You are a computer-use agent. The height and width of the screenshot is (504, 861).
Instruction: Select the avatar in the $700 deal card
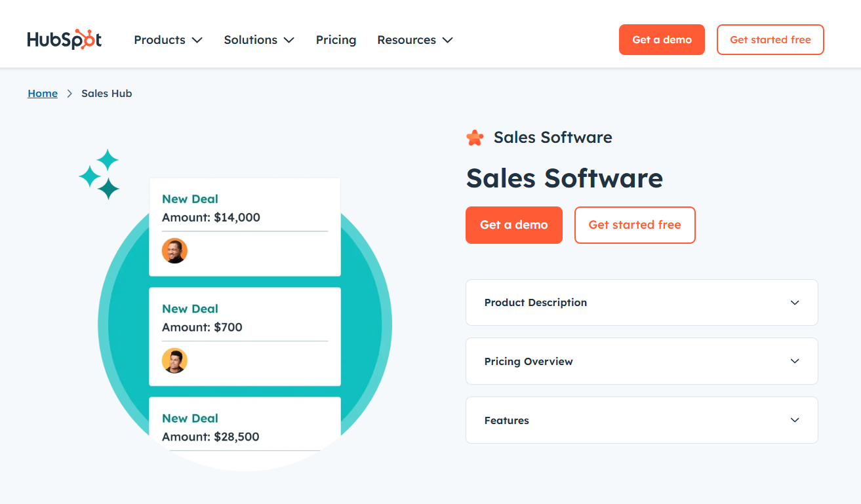point(174,360)
